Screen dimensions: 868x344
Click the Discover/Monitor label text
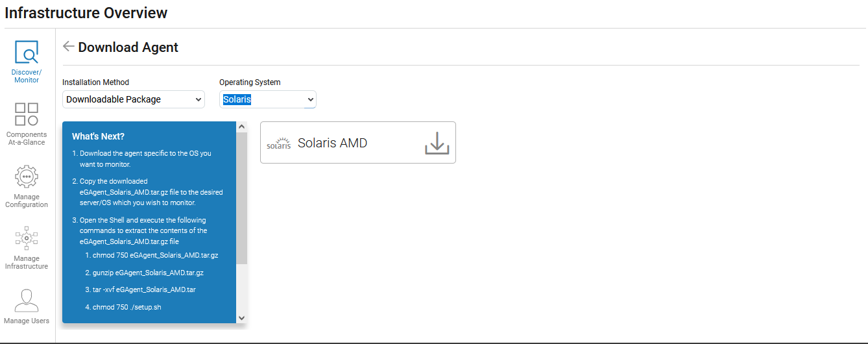(x=27, y=76)
